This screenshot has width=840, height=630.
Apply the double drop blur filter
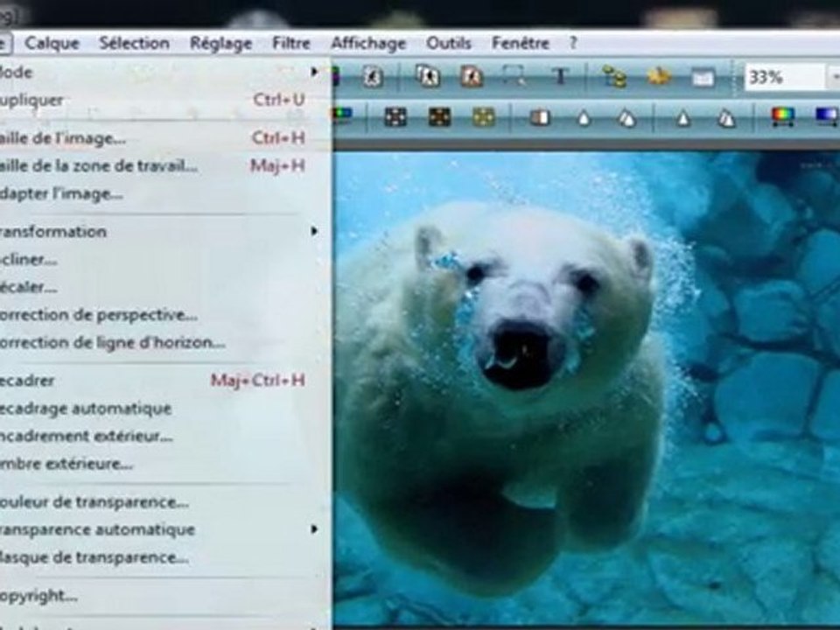[626, 117]
